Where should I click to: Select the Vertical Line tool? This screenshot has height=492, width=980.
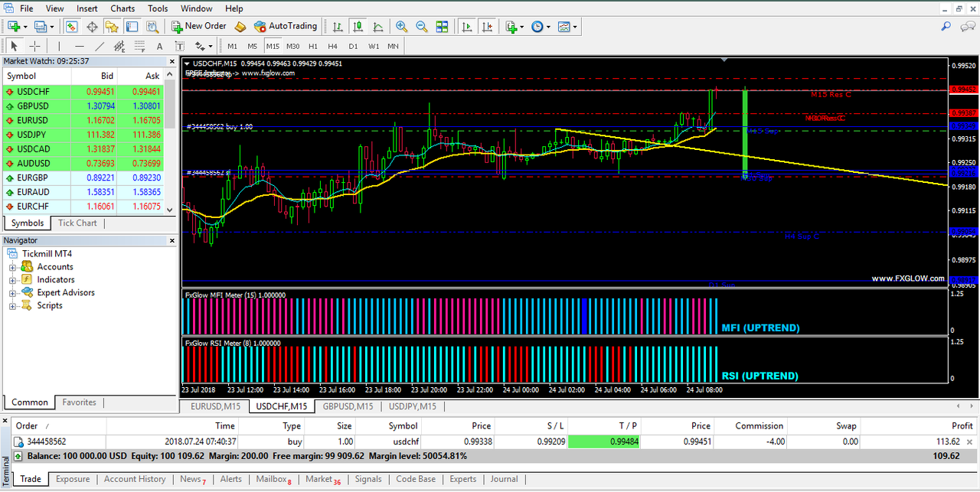click(59, 46)
